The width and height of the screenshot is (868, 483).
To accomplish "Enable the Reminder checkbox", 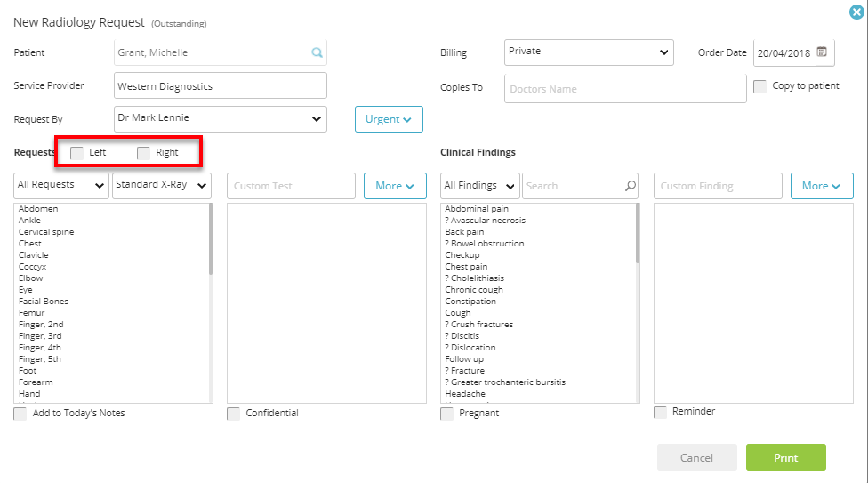I will click(x=661, y=412).
